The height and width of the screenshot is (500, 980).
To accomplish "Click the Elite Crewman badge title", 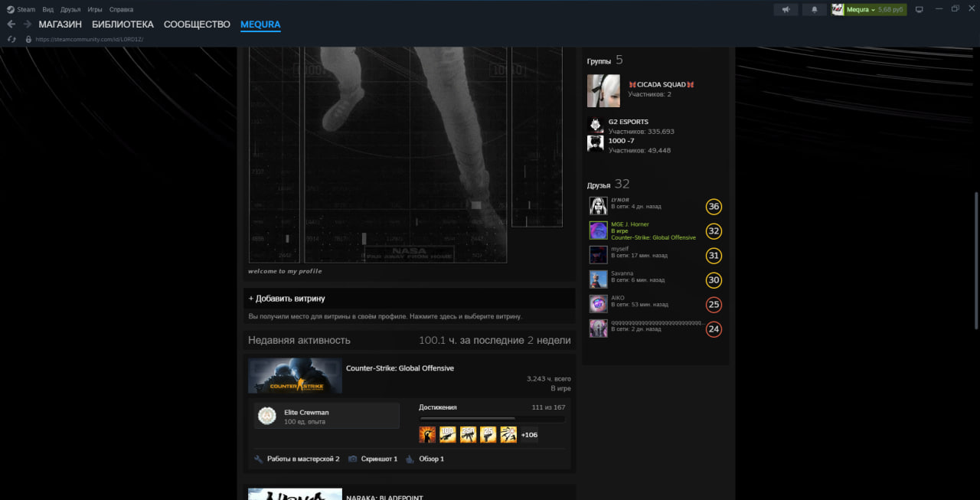I will click(306, 412).
